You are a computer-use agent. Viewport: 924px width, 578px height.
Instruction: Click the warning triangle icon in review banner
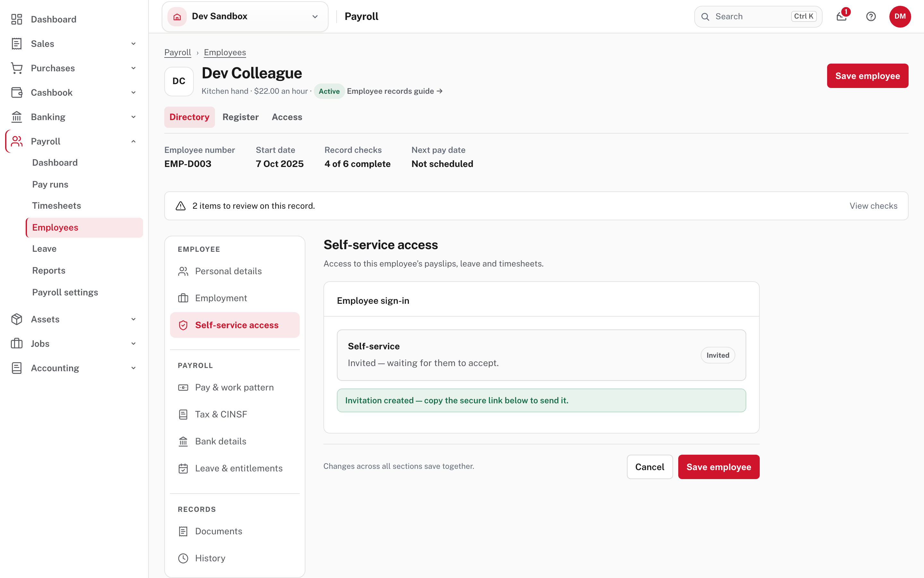pos(181,206)
